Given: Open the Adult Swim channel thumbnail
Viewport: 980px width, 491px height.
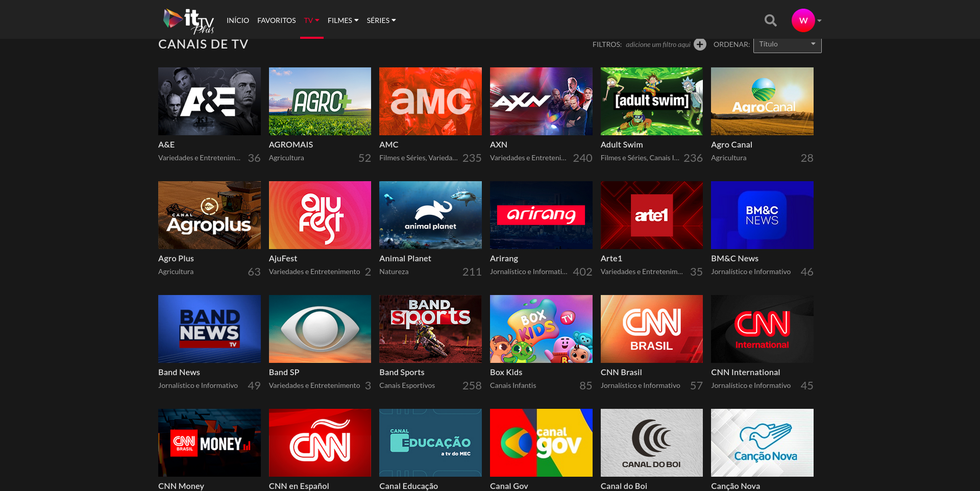Looking at the screenshot, I should point(652,101).
